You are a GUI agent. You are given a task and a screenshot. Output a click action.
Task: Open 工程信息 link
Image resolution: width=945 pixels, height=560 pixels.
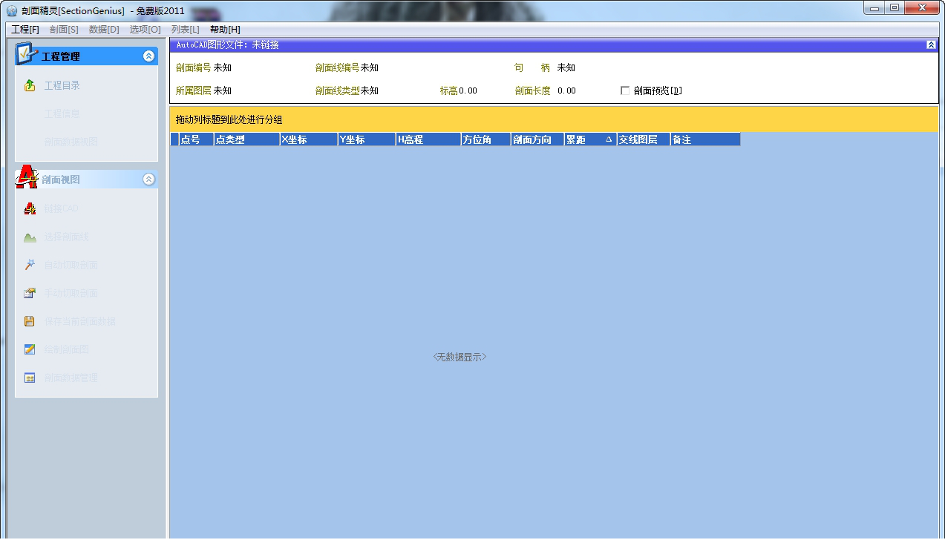tap(62, 113)
